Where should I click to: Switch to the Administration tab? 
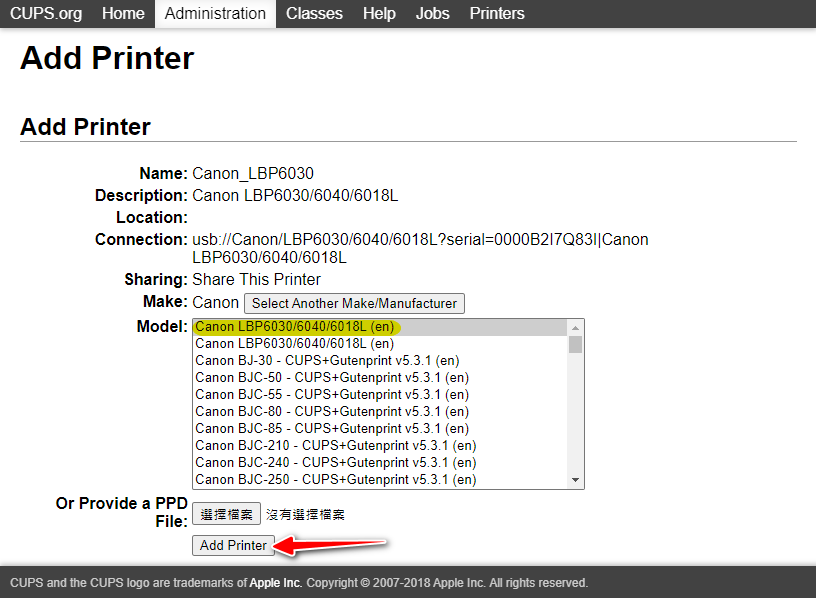215,13
